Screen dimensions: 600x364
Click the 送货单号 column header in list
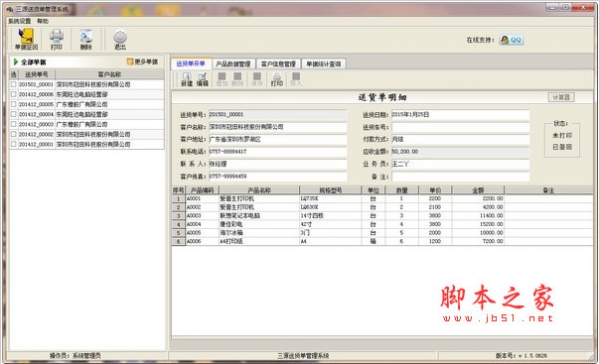point(36,74)
